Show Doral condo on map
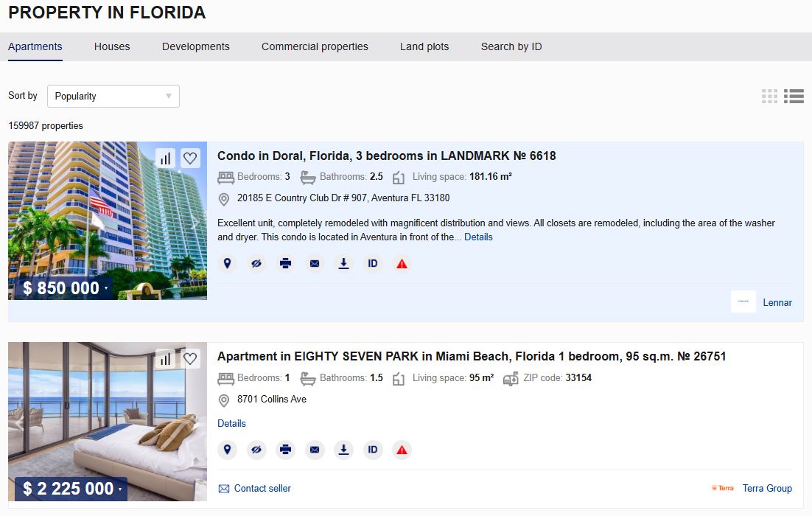Viewport: 812px width, 516px height. (227, 264)
